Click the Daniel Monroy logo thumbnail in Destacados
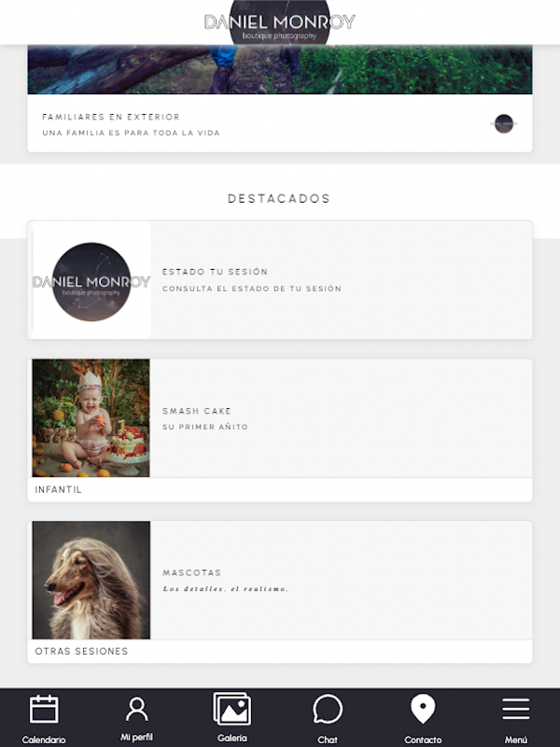 pos(91,281)
